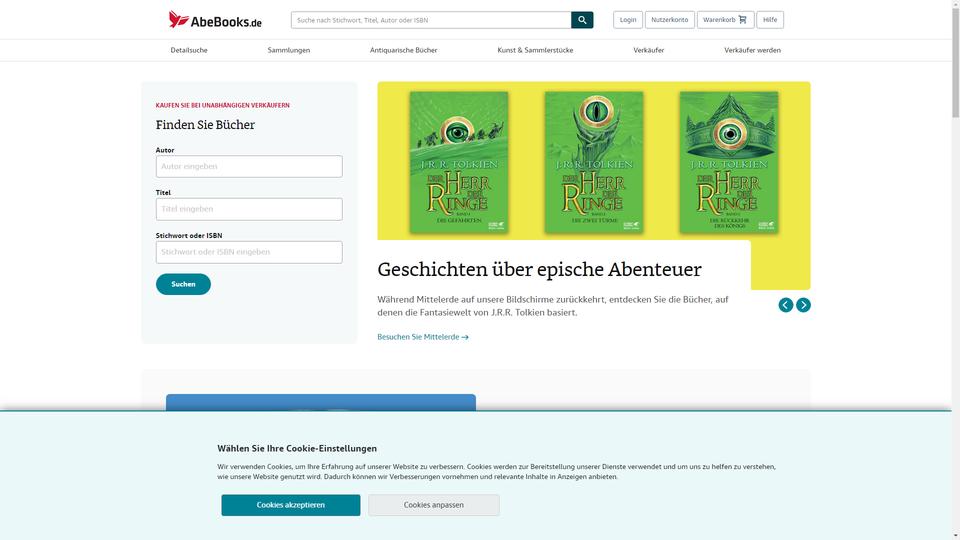Go to Detailsuche in navigation
This screenshot has width=960, height=540.
pyautogui.click(x=189, y=50)
